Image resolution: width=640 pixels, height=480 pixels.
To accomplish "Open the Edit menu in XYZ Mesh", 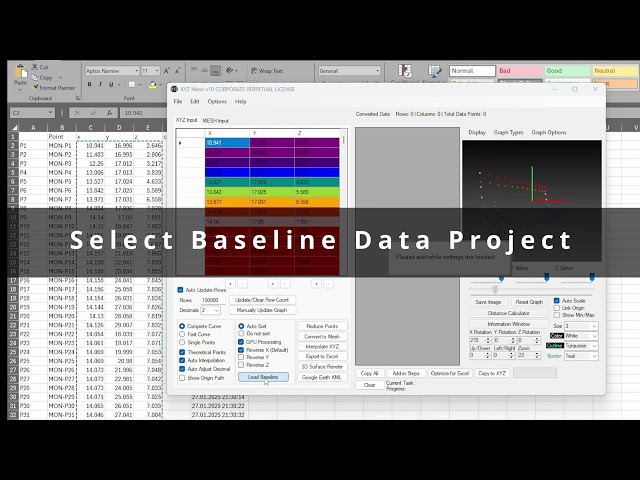I will 195,102.
